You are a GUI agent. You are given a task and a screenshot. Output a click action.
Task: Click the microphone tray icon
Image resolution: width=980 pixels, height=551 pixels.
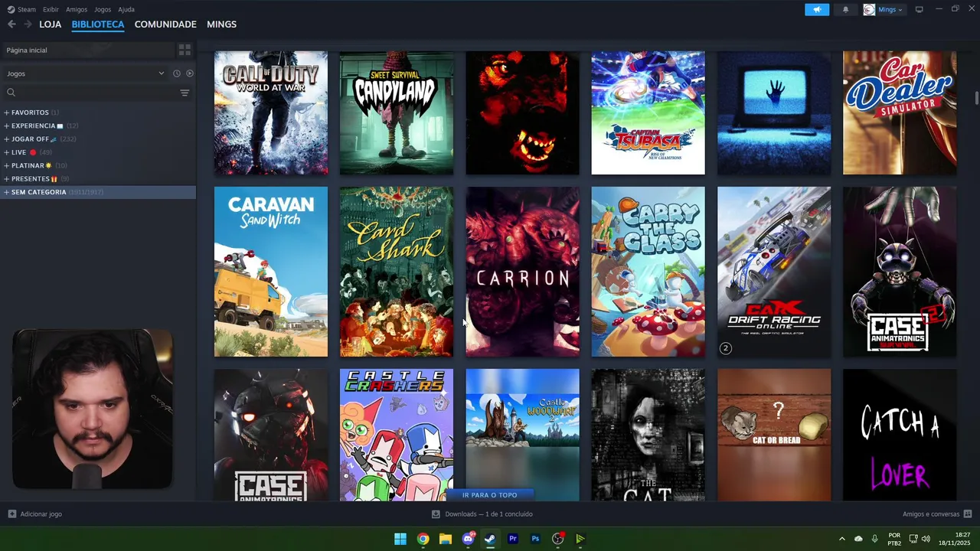pos(874,539)
